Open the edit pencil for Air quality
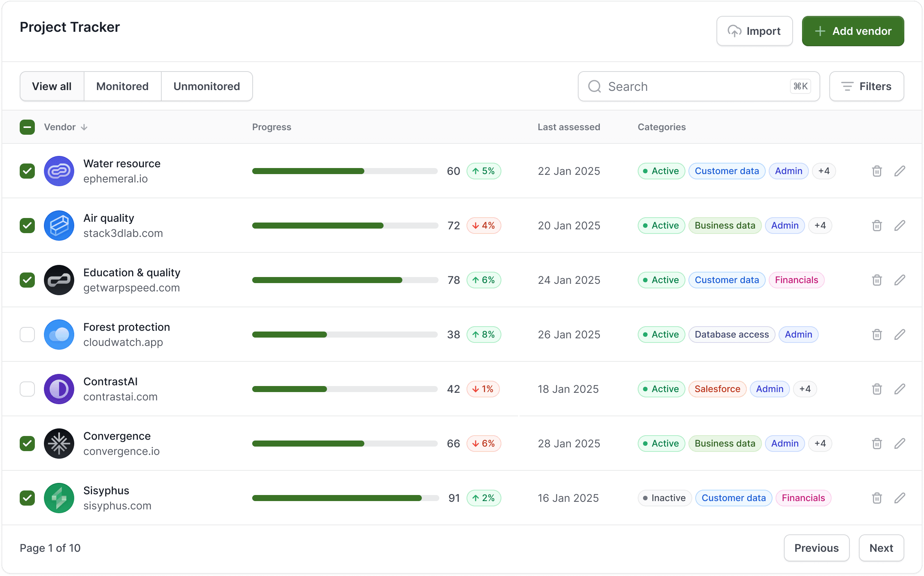The width and height of the screenshot is (924, 576). pos(900,226)
